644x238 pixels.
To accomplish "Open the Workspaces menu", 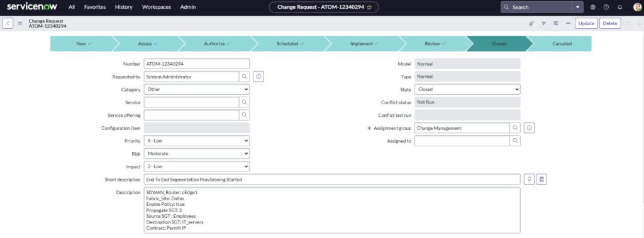I will tap(157, 7).
